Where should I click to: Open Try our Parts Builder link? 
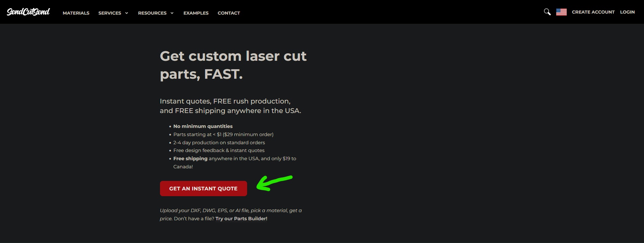pos(241,219)
